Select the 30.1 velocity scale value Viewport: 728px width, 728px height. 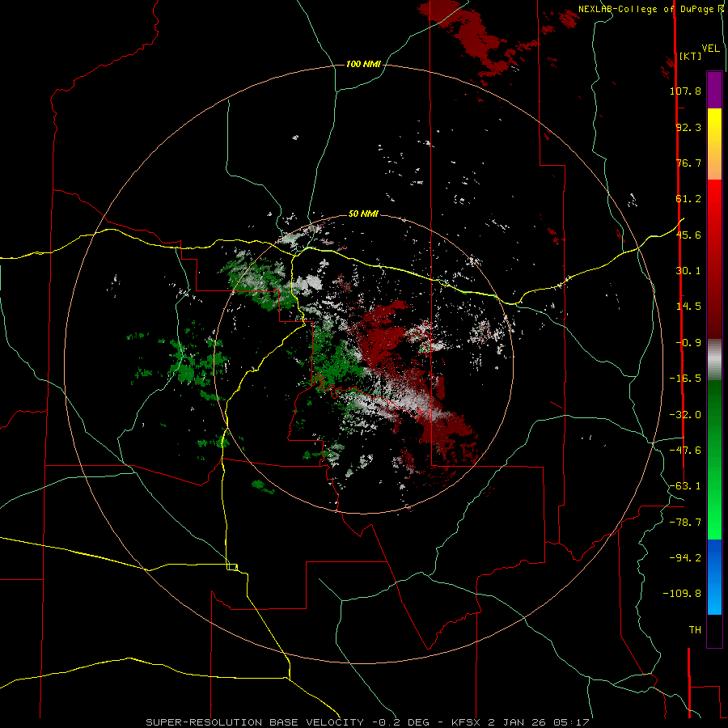[688, 271]
